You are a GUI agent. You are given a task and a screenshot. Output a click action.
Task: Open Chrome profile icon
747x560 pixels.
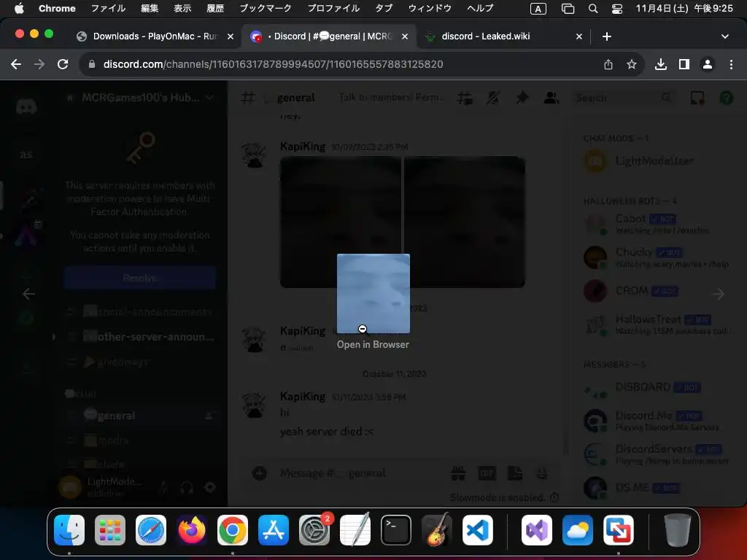click(x=708, y=64)
